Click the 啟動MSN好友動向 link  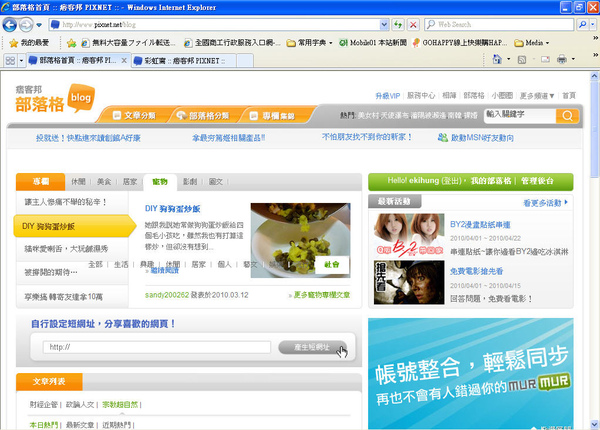476,138
